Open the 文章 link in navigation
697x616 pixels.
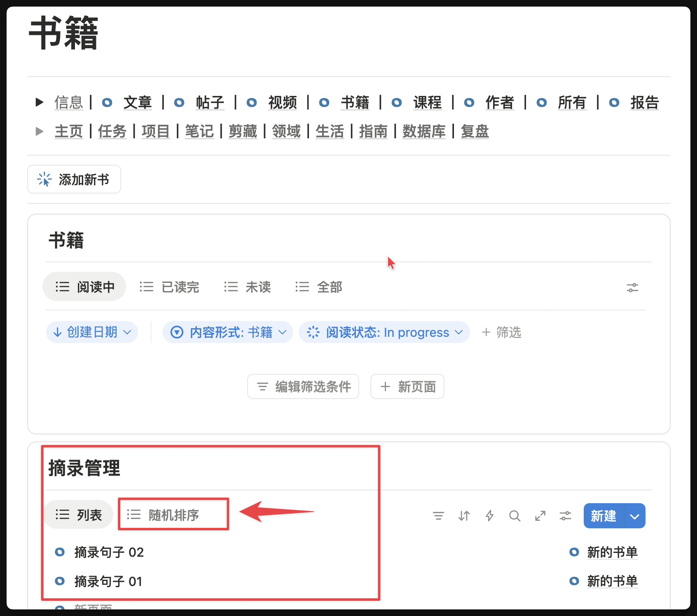click(138, 102)
